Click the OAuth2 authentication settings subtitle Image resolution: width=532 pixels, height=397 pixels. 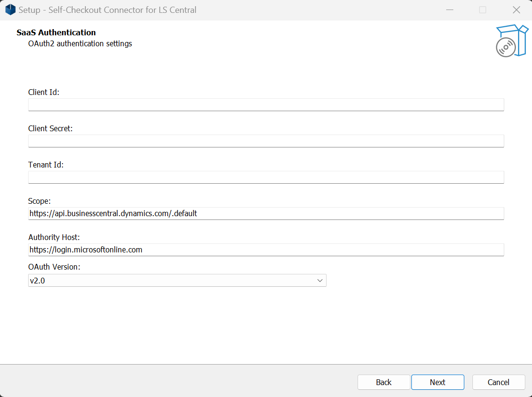pos(80,43)
